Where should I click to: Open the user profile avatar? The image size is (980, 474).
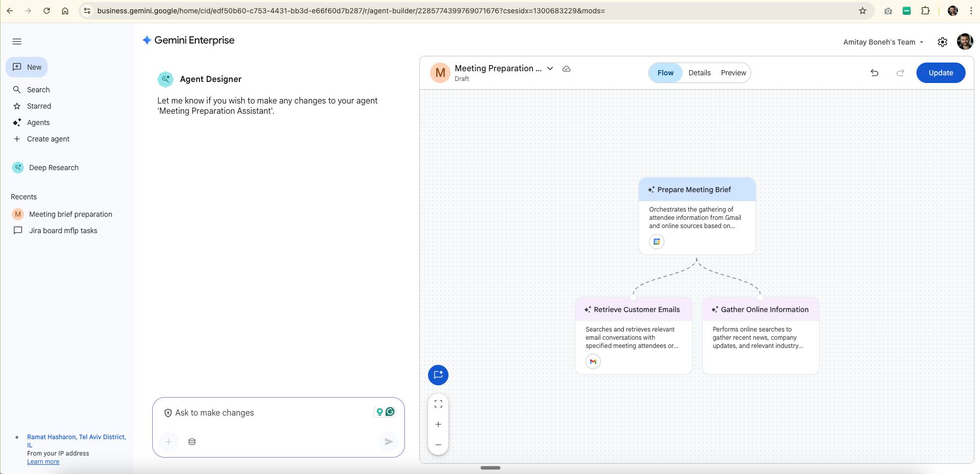(x=965, y=42)
